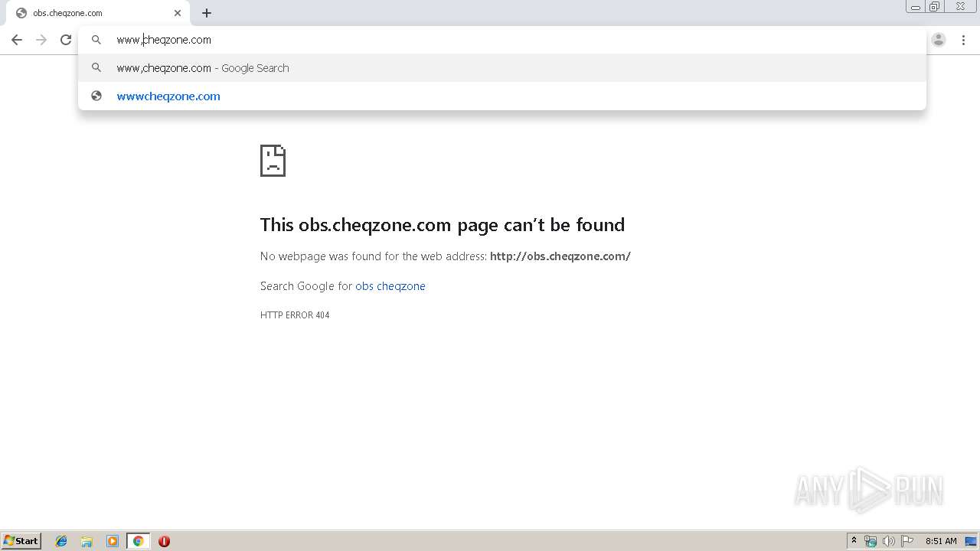Open the red Opera taskbar icon
The width and height of the screenshot is (980, 551).
(164, 541)
